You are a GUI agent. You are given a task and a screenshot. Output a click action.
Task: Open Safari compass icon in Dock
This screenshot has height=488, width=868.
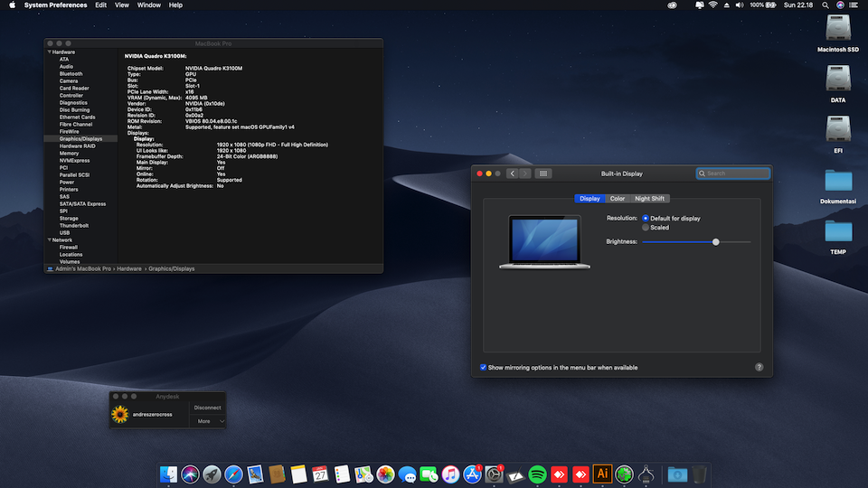coord(233,474)
